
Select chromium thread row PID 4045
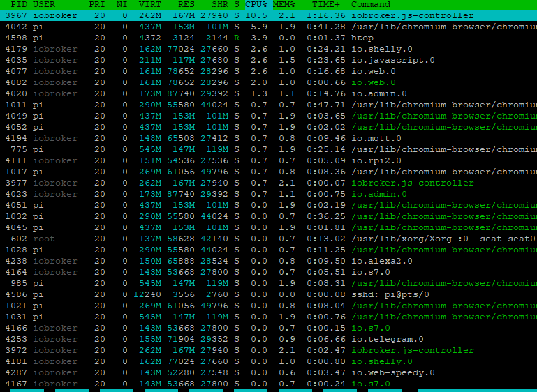(268, 227)
